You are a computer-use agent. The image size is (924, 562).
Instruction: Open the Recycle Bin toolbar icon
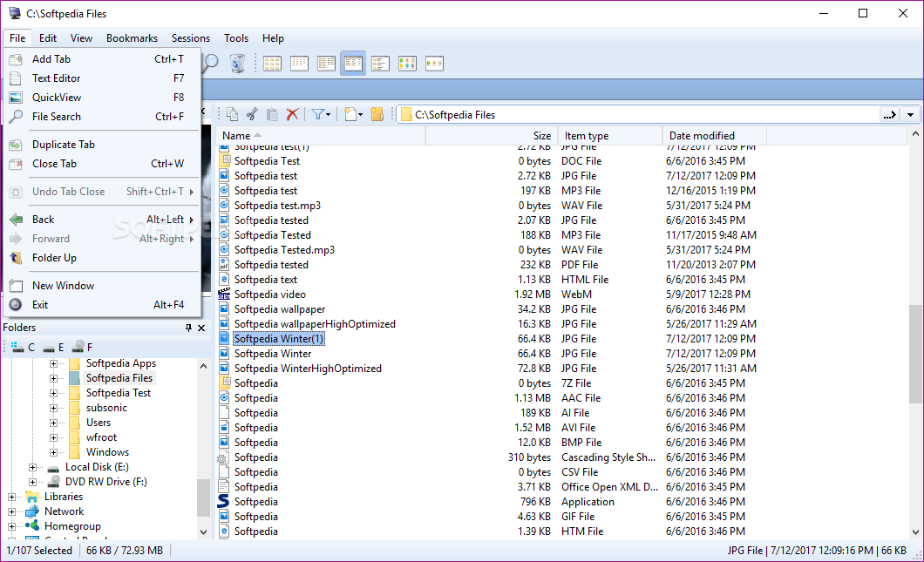pyautogui.click(x=237, y=63)
